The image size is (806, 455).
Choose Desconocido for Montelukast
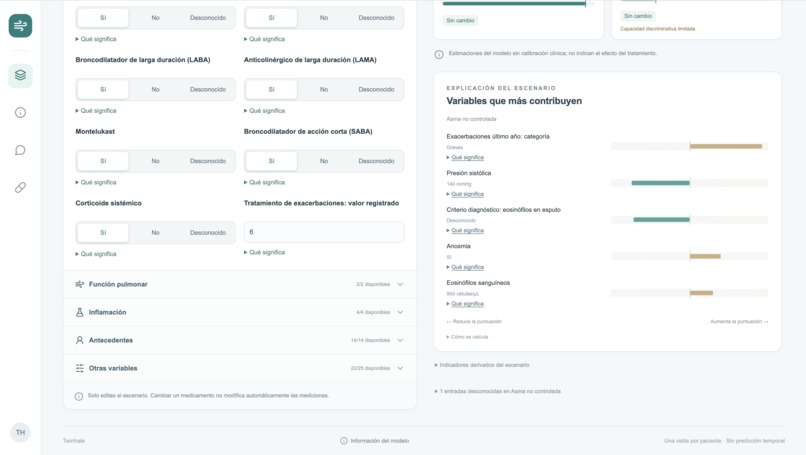208,161
